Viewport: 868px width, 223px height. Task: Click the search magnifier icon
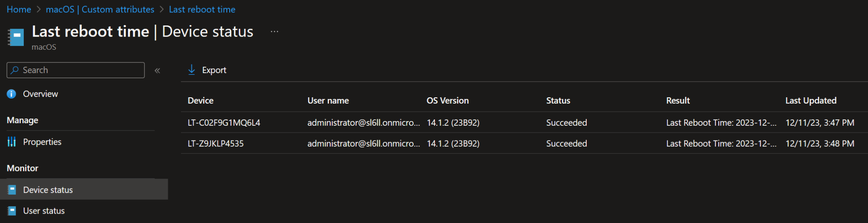[15, 70]
